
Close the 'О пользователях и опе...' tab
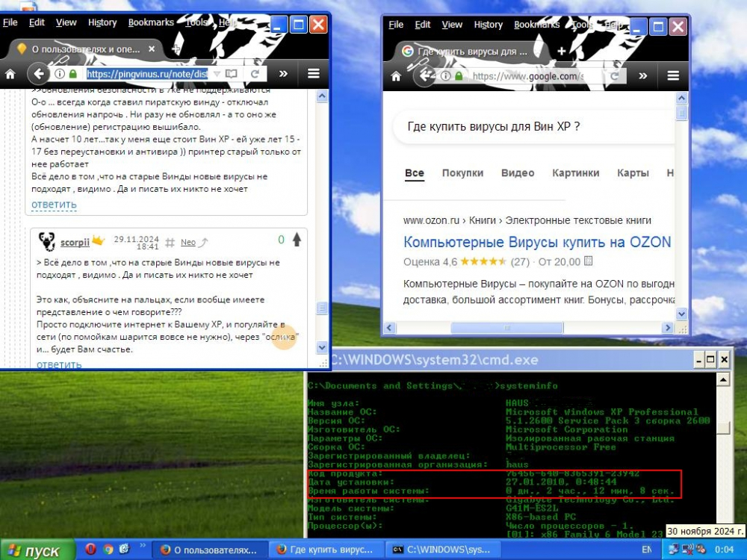[x=152, y=49]
